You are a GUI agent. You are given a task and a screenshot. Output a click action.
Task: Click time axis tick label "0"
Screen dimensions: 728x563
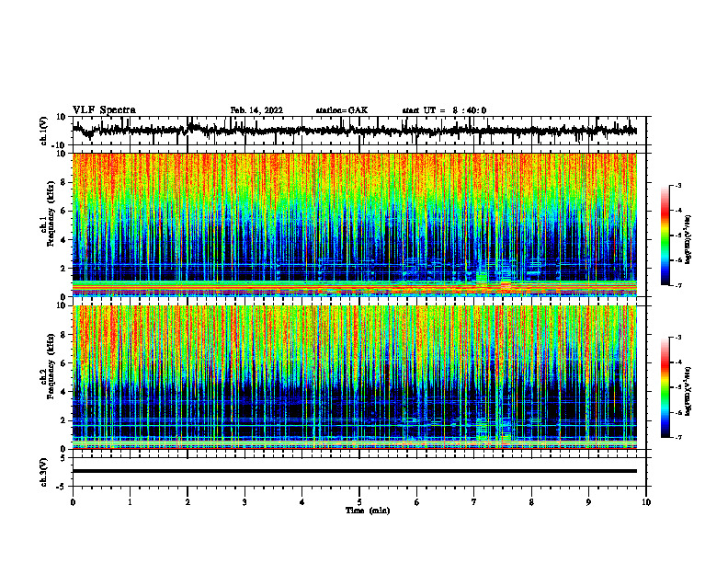click(x=73, y=502)
